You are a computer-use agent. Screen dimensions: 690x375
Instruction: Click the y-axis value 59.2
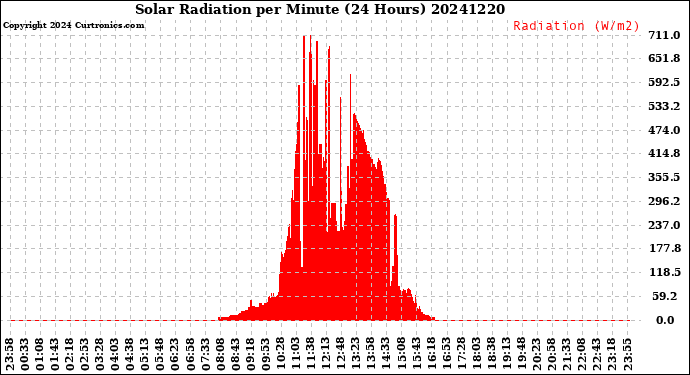[665, 297]
